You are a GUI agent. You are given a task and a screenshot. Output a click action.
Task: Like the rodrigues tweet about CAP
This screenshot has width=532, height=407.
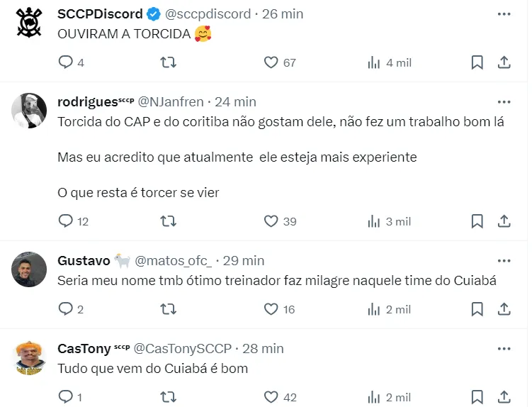tap(271, 221)
